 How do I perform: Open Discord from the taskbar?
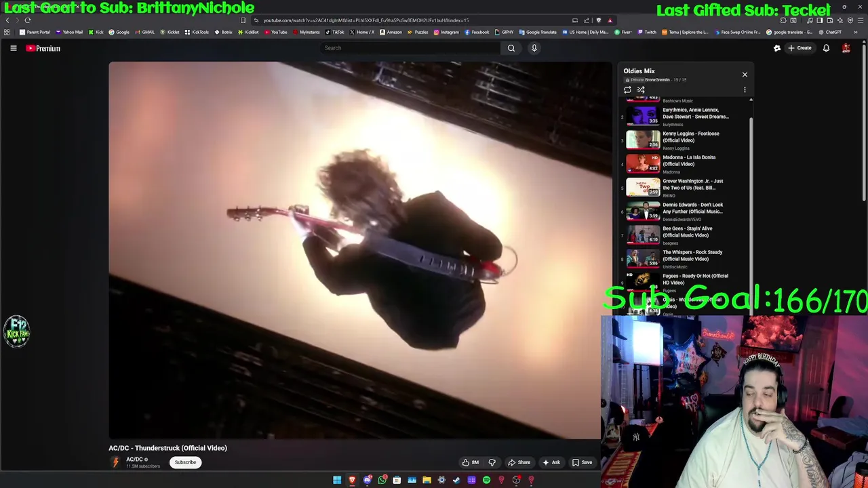pyautogui.click(x=368, y=480)
